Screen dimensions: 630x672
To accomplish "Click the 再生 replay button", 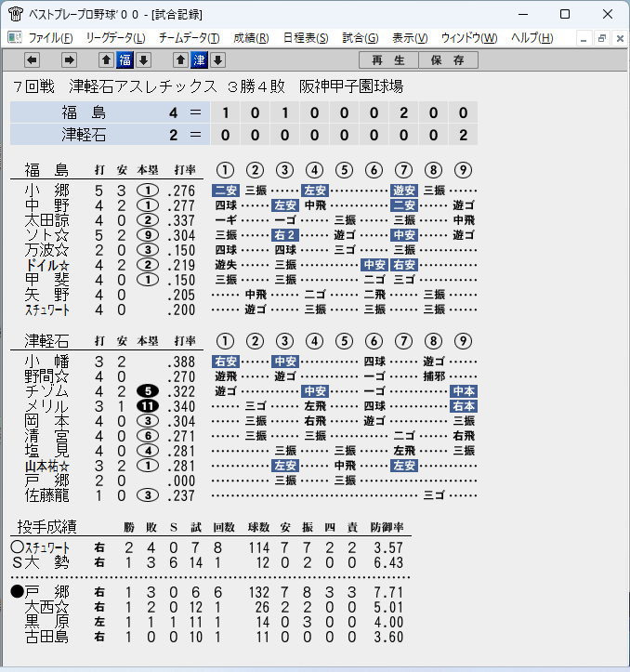I will click(x=388, y=60).
